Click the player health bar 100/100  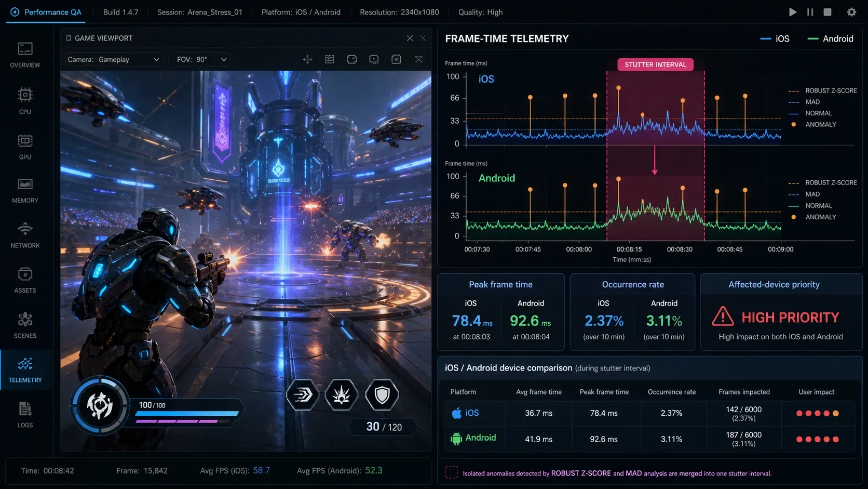187,414
